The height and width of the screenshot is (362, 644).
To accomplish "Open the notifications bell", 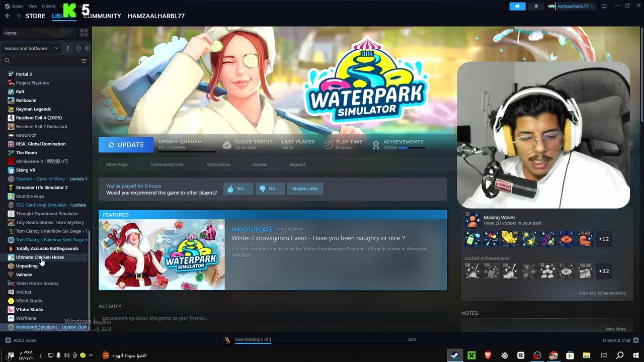I will (536, 6).
